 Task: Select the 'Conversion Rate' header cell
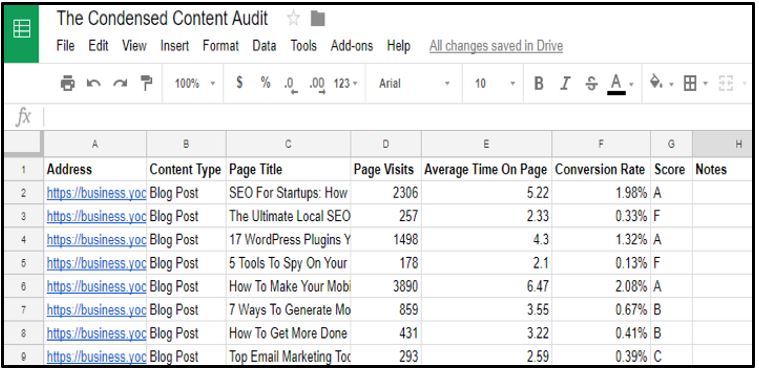point(601,170)
